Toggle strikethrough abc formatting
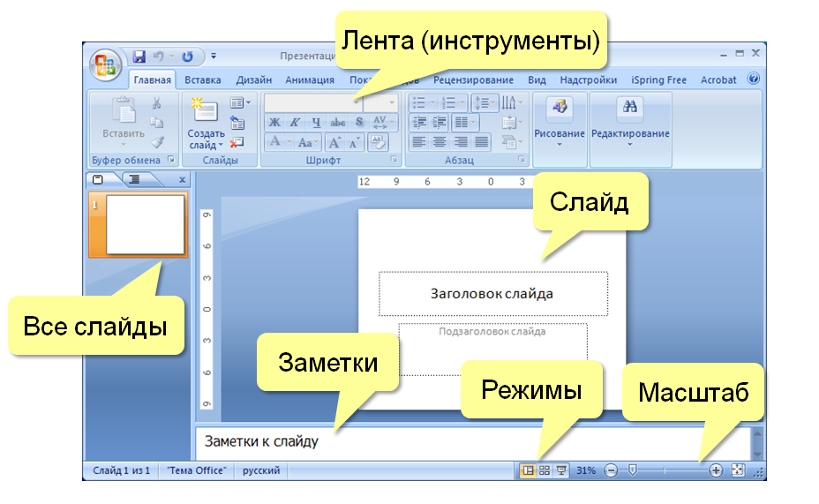The image size is (819, 504). (x=338, y=122)
